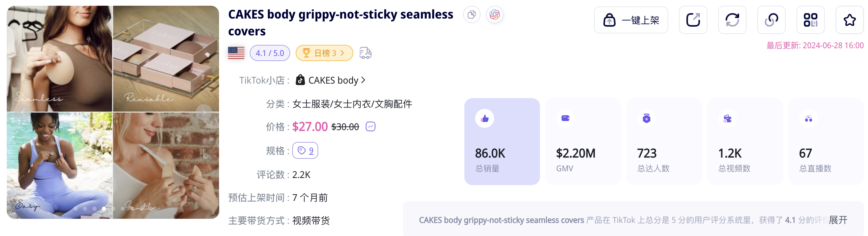Click the shipping truck icon
The width and height of the screenshot is (868, 236).
[x=365, y=53]
